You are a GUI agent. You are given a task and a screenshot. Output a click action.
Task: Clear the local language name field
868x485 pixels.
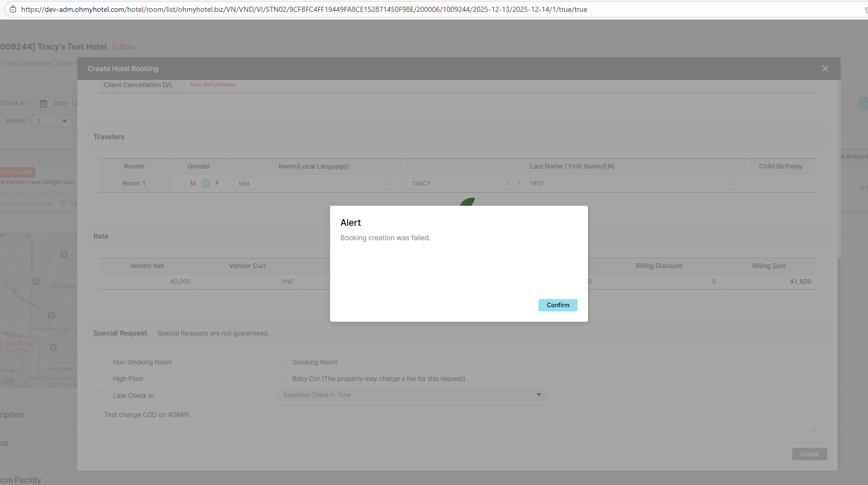(389, 183)
